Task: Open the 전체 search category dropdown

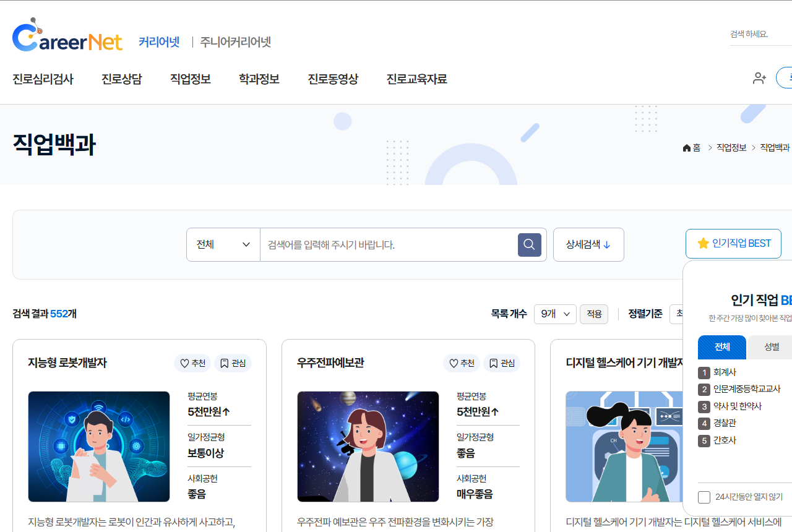Action: [223, 245]
